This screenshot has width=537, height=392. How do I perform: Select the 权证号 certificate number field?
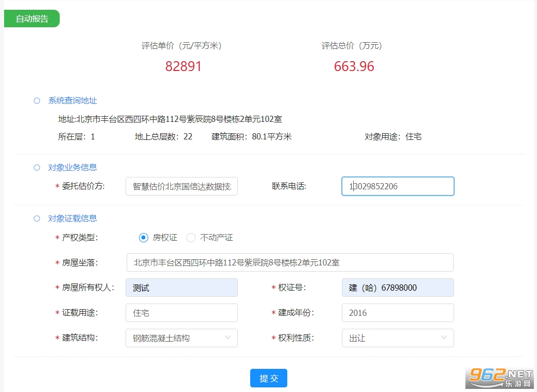[x=397, y=288]
